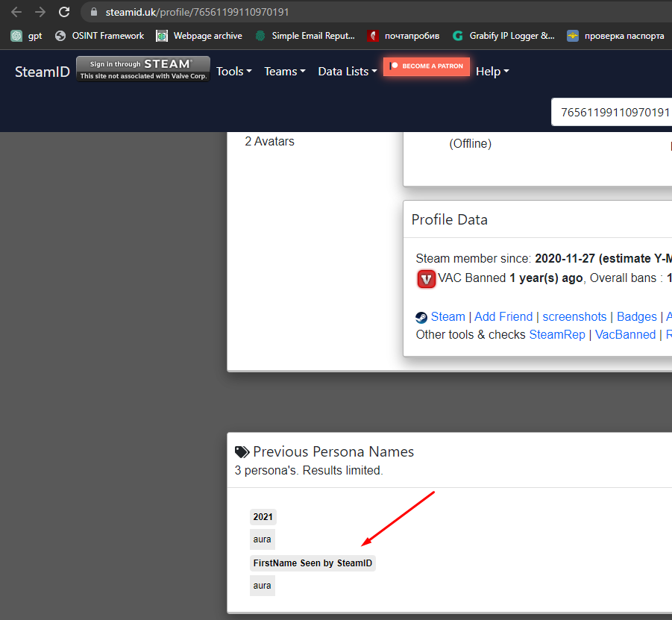Click the 2 Avatars text
The width and height of the screenshot is (672, 620).
tap(269, 142)
